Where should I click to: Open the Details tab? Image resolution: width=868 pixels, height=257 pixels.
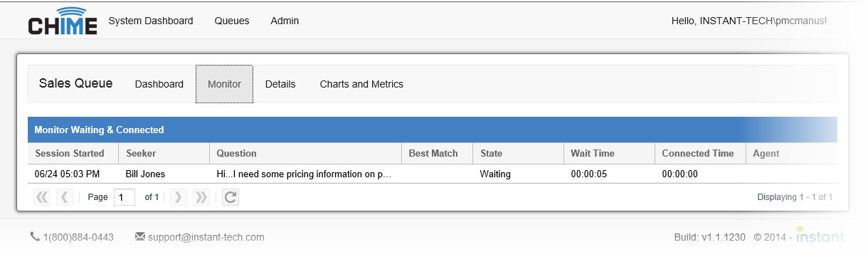280,84
